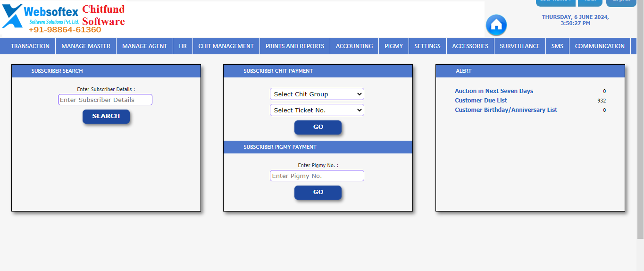The height and width of the screenshot is (271, 644).
Task: Click the blue Home icon
Action: 496,25
